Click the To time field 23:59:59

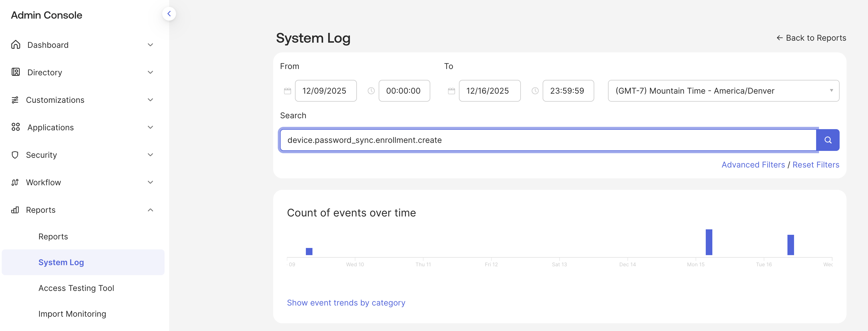point(568,90)
